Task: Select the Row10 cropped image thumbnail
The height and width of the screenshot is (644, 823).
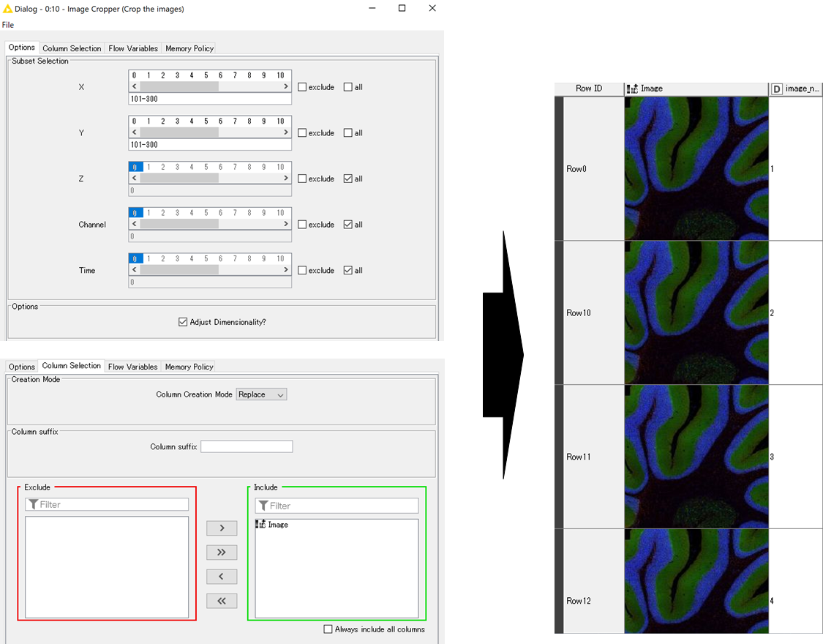Action: click(696, 312)
